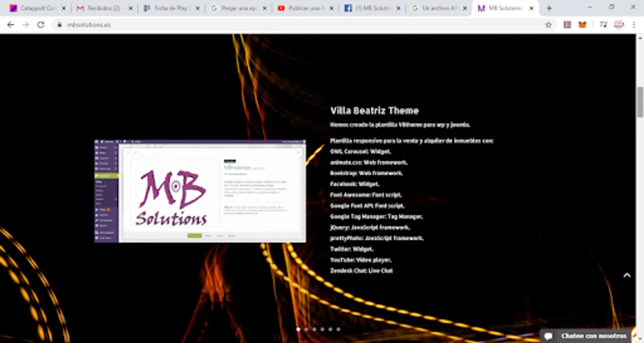This screenshot has height=343, width=644.
Task: Click the pink profile avatar icon
Action: coord(618,25)
